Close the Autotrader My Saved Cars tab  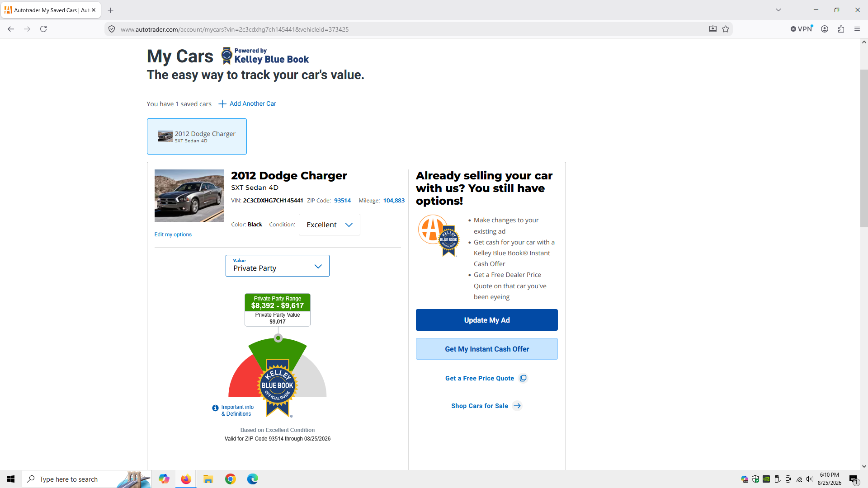pos(94,10)
